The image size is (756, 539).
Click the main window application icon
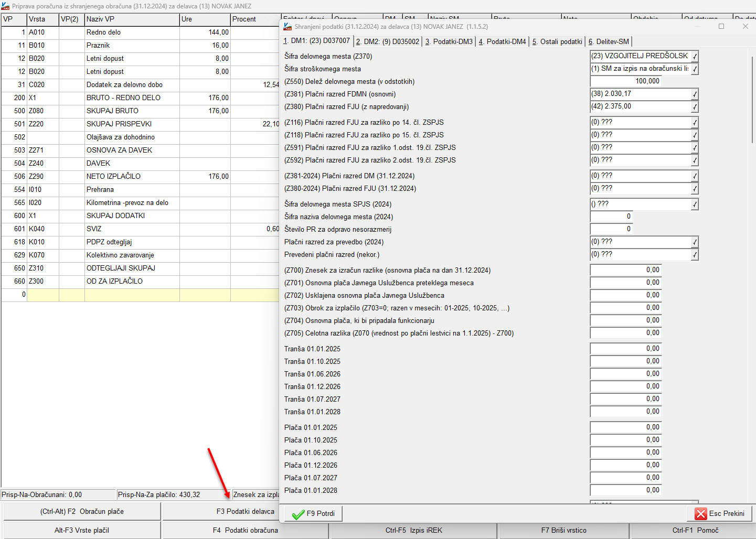(x=5, y=6)
